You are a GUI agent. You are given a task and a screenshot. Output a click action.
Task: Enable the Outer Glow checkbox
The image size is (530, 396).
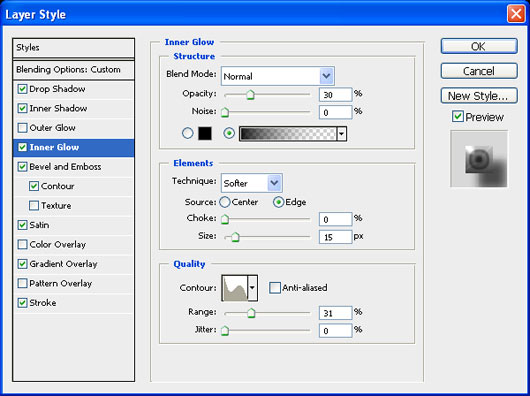pos(22,128)
